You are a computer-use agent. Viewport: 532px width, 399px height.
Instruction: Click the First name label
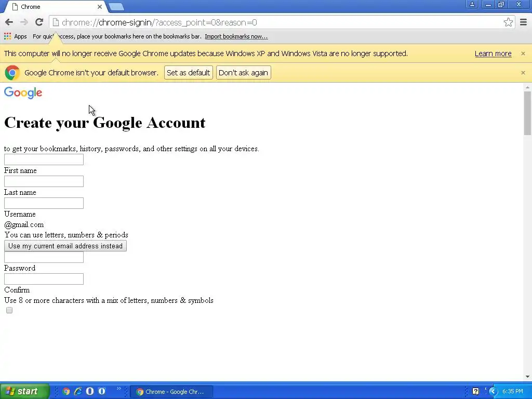pos(20,170)
